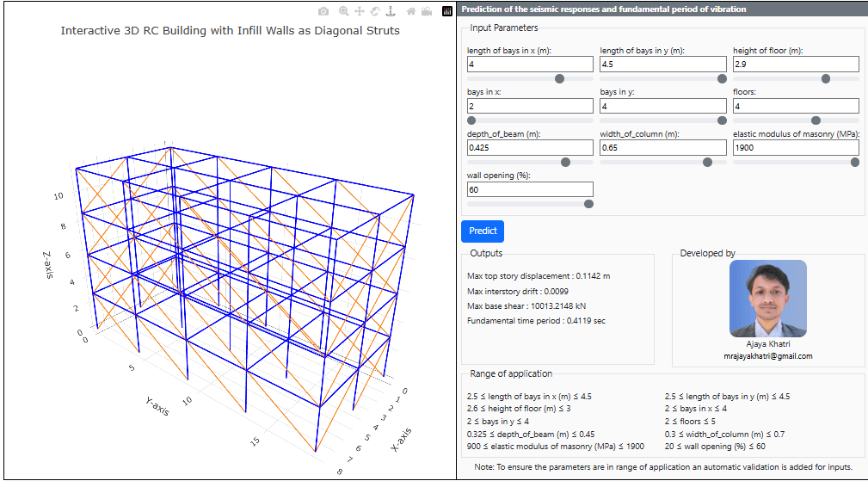
Task: Select the pan tool in plot toolbar
Action: [x=360, y=11]
